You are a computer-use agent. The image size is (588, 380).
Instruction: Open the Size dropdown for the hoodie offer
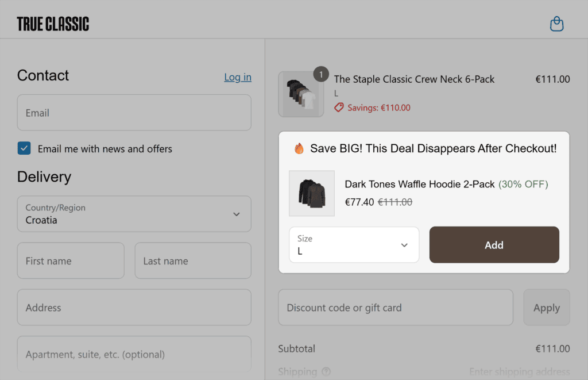pos(354,244)
